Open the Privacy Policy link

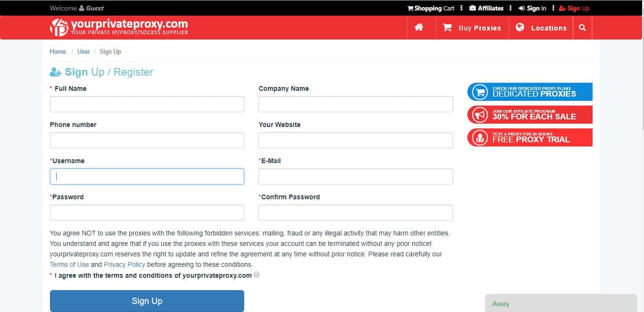[x=124, y=264]
